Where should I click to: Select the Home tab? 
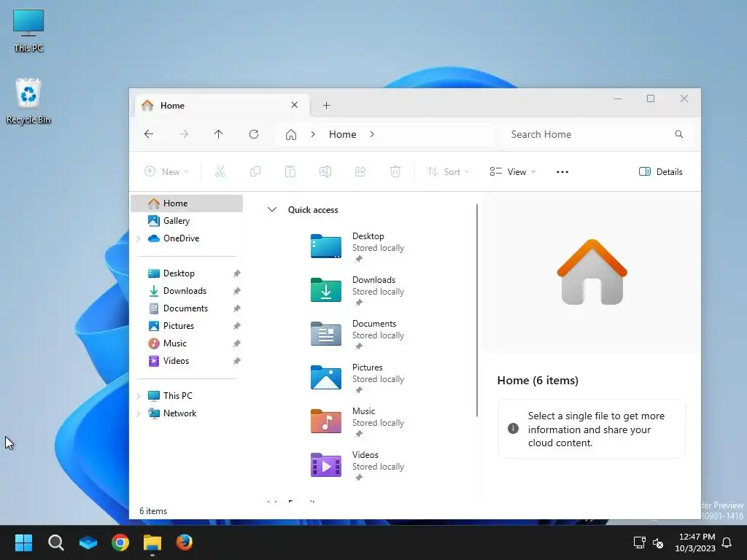point(220,105)
